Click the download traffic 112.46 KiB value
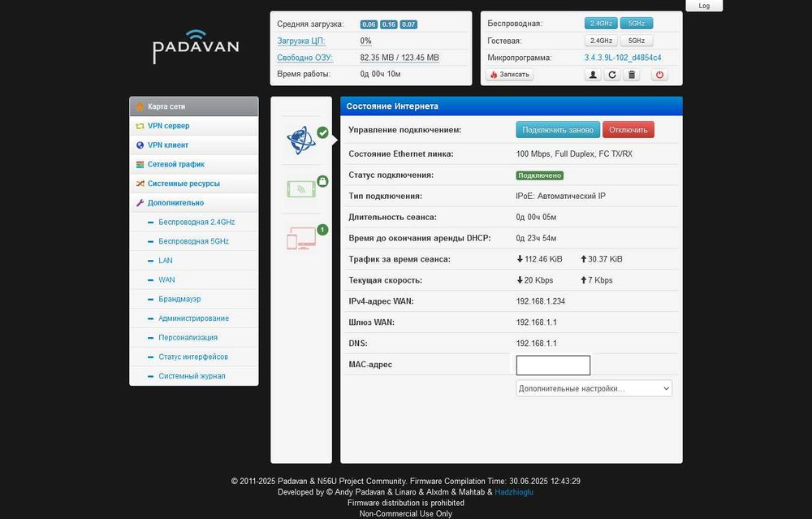The image size is (812, 519). pyautogui.click(x=539, y=259)
